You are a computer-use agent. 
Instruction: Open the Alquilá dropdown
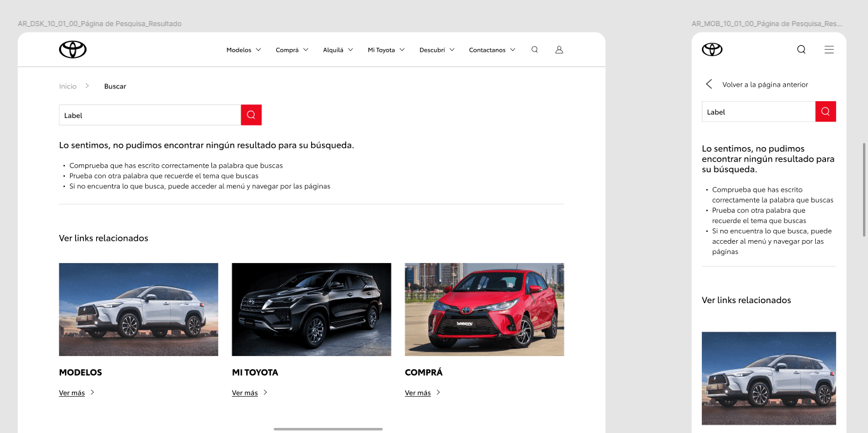tap(338, 50)
